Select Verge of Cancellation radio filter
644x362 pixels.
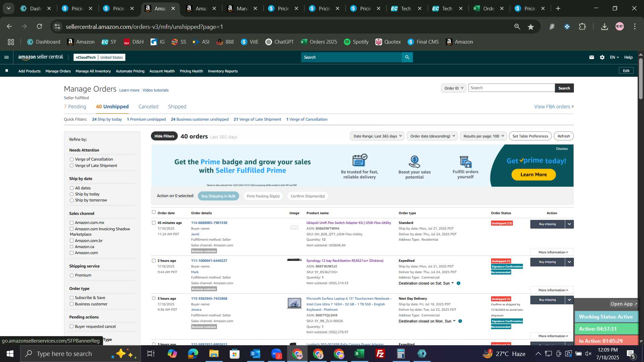click(x=71, y=160)
